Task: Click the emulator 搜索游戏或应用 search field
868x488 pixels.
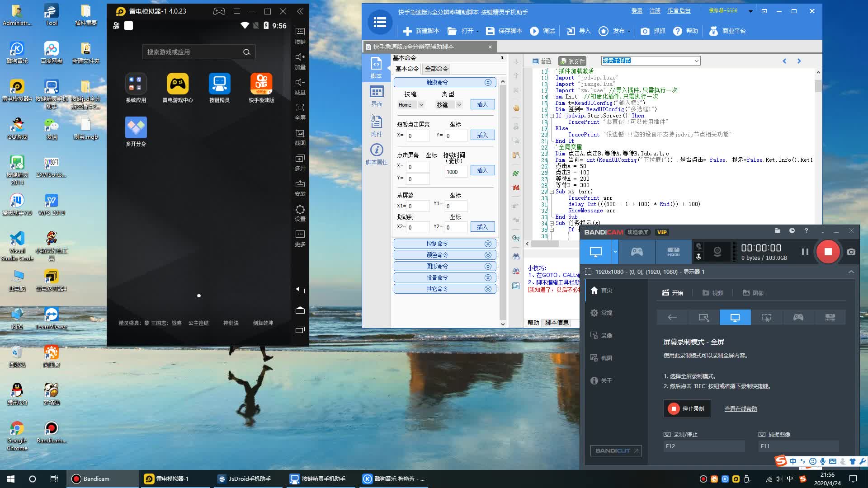Action: click(x=198, y=52)
